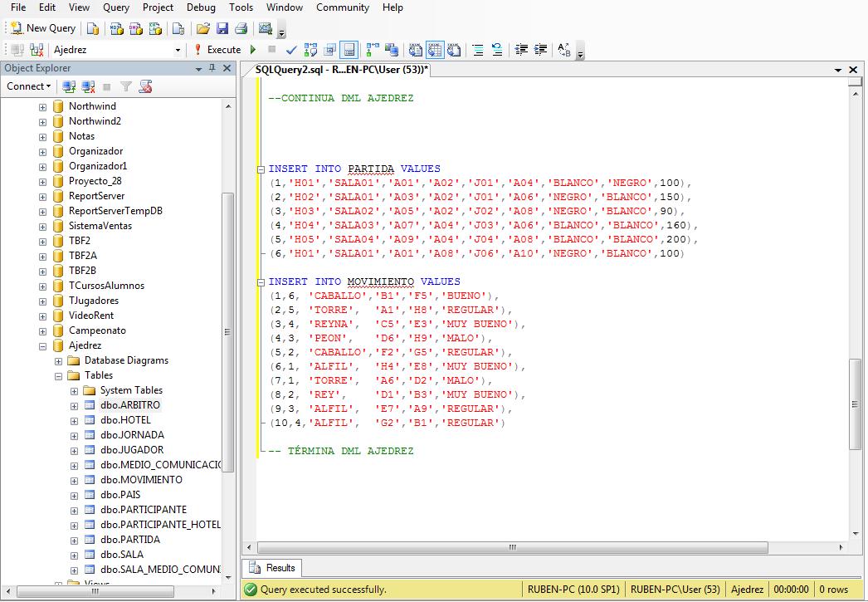Open the Query menu
This screenshot has width=868, height=602.
(115, 7)
